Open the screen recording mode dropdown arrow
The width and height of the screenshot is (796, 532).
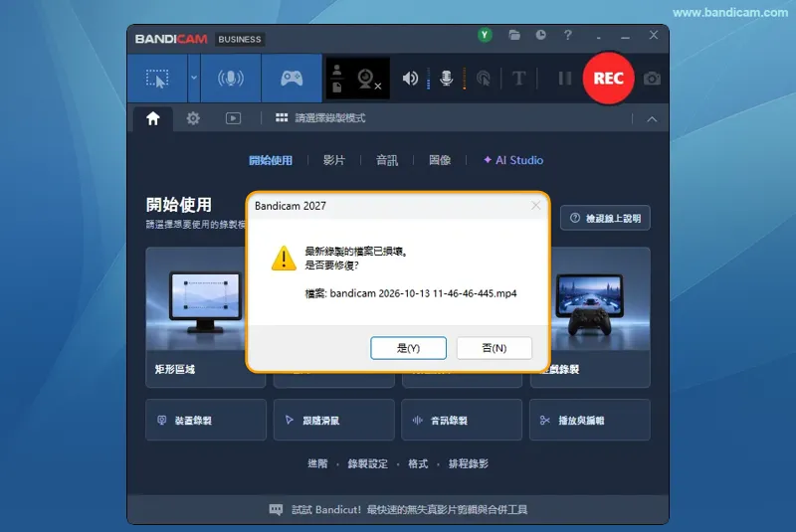click(194, 79)
